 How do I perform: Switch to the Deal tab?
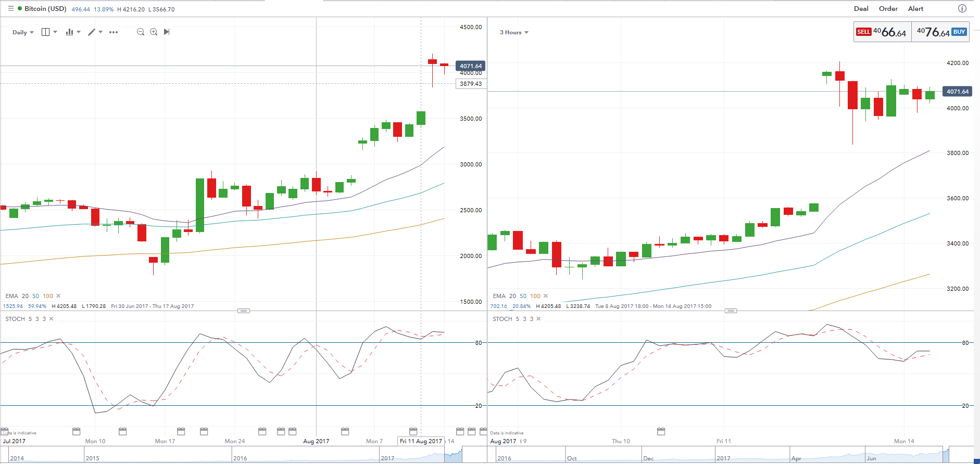tap(861, 9)
